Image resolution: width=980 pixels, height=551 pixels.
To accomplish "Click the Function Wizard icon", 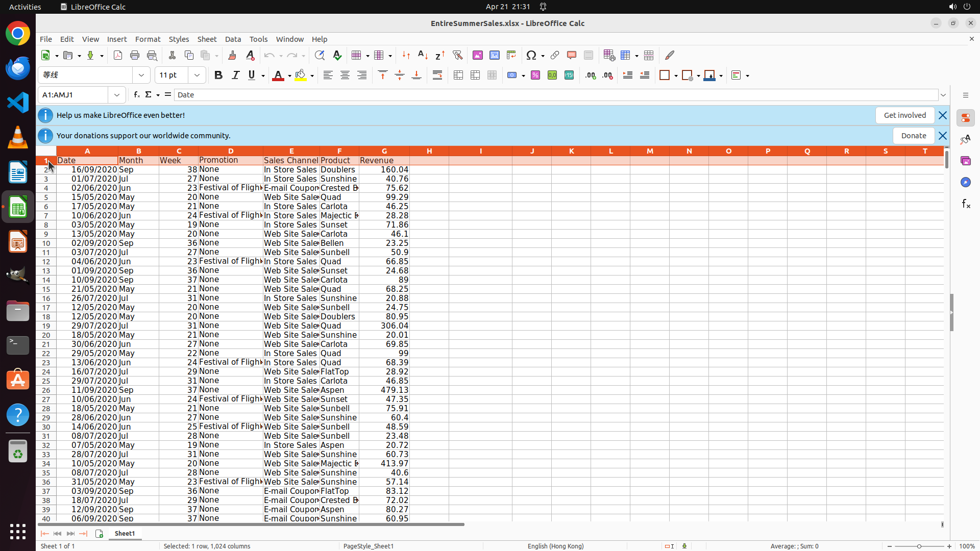I will [136, 95].
